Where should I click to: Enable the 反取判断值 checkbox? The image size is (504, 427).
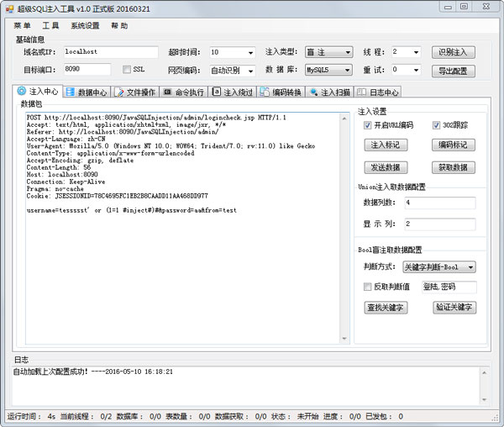[x=368, y=287]
